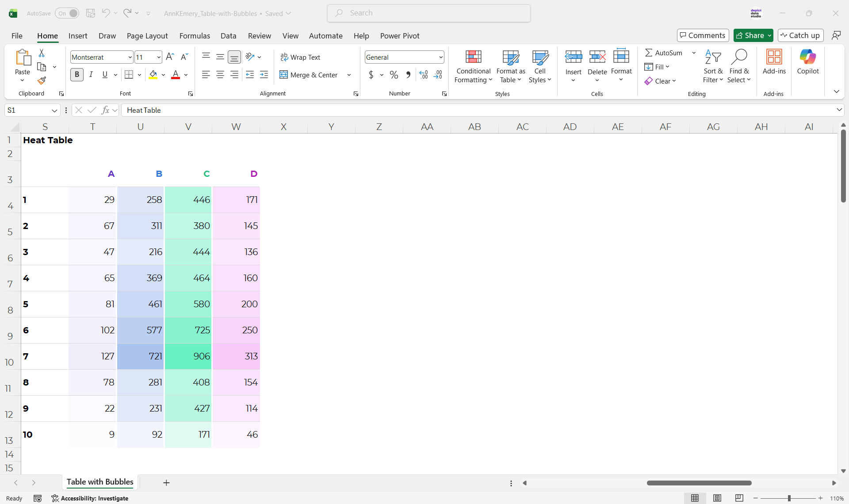Image resolution: width=849 pixels, height=504 pixels.
Task: Expand the formula bar chevron
Action: tap(839, 110)
